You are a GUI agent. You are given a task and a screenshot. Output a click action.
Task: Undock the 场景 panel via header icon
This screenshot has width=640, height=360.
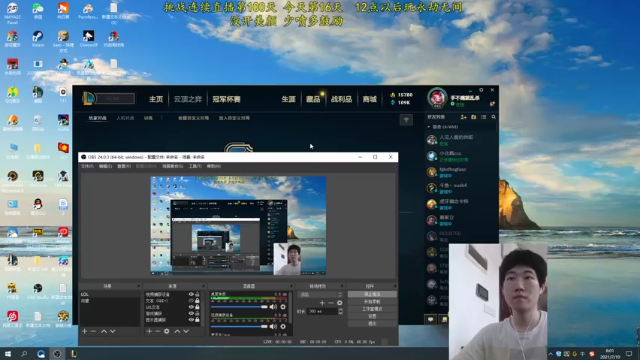pos(138,286)
